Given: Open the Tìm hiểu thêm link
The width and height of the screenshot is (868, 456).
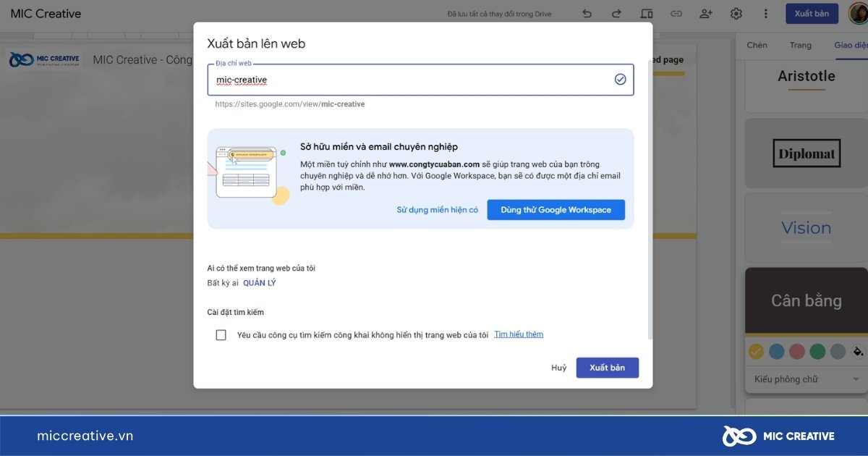Looking at the screenshot, I should (x=519, y=334).
